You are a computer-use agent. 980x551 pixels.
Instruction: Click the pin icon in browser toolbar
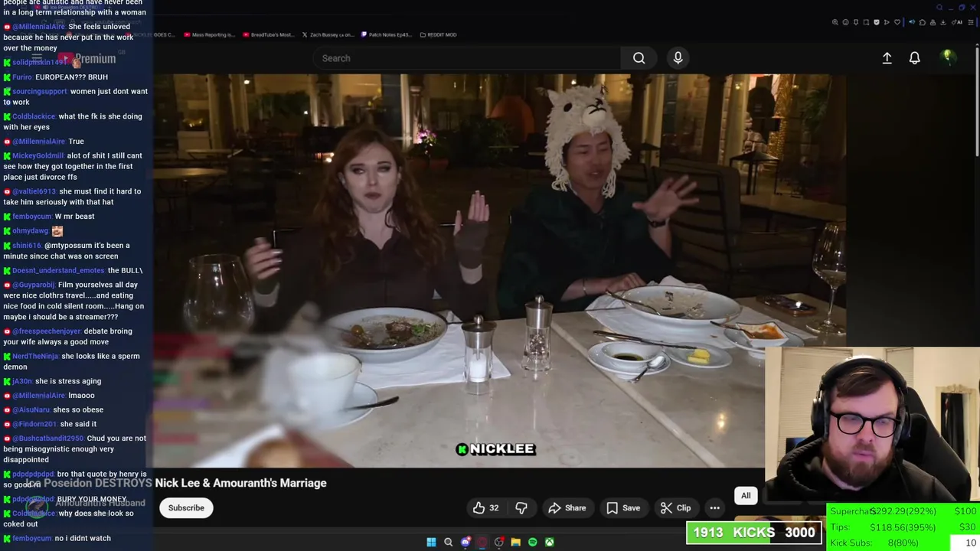856,22
